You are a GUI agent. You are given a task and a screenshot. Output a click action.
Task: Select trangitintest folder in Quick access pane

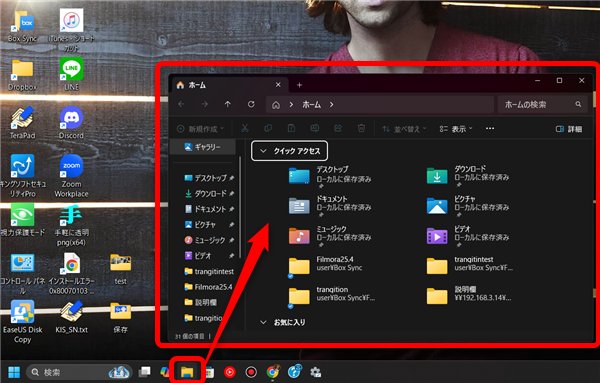point(470,266)
